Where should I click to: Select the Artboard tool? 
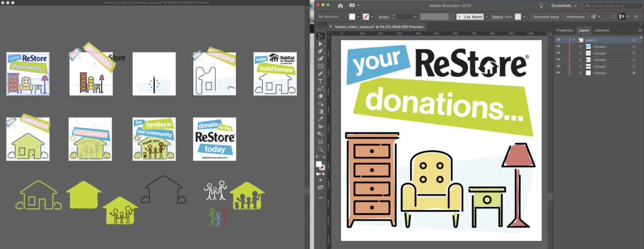(x=321, y=141)
